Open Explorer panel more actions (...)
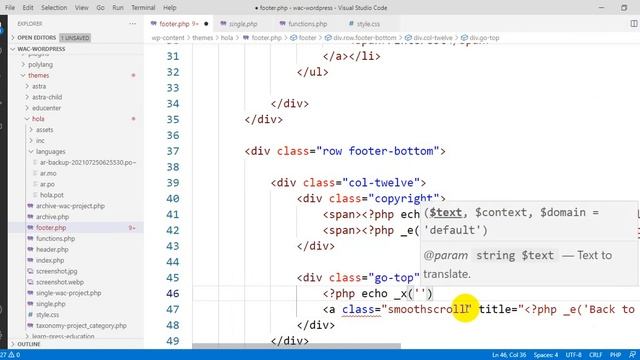This screenshot has height=360, width=640. click(133, 24)
